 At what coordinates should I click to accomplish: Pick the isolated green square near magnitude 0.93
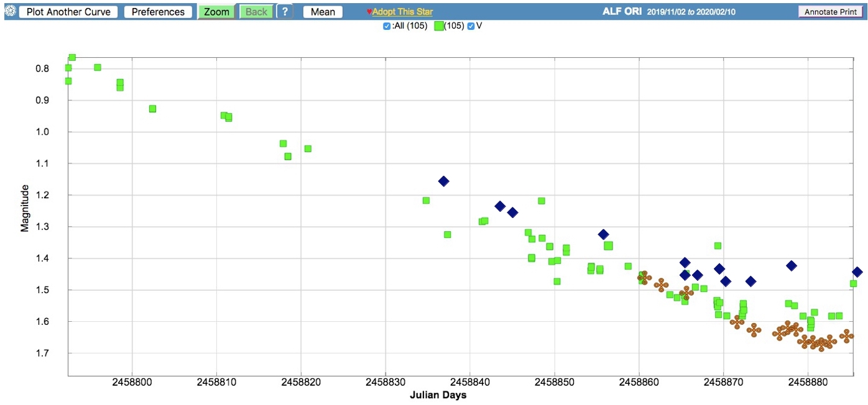[x=152, y=109]
